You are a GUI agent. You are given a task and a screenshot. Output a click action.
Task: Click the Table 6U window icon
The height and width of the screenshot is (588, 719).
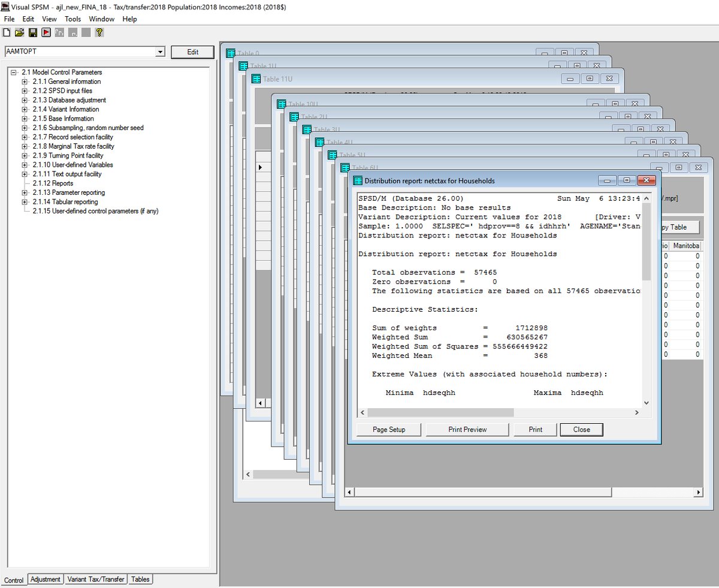[x=345, y=168]
